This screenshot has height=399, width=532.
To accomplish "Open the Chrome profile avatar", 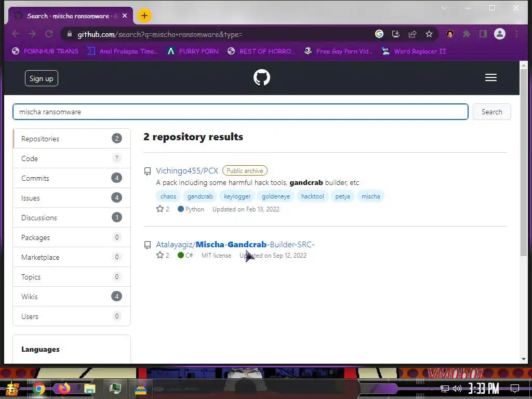I will coord(500,34).
